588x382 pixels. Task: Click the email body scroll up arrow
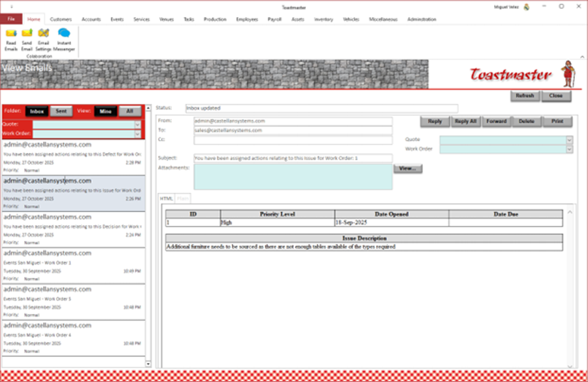(570, 212)
